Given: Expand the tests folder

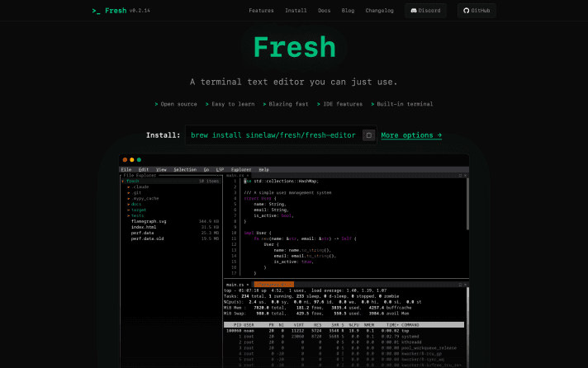Looking at the screenshot, I should point(129,215).
